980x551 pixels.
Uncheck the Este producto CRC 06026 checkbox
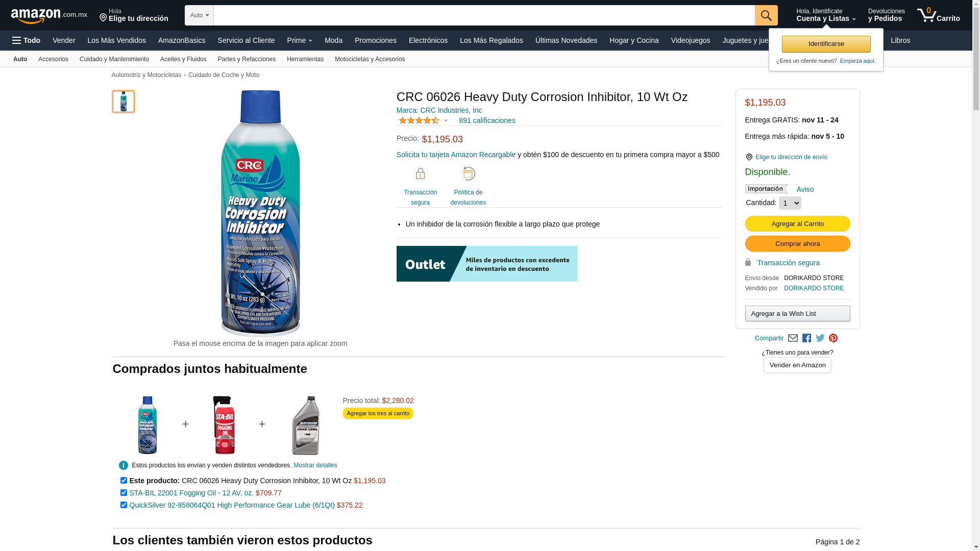(x=124, y=481)
